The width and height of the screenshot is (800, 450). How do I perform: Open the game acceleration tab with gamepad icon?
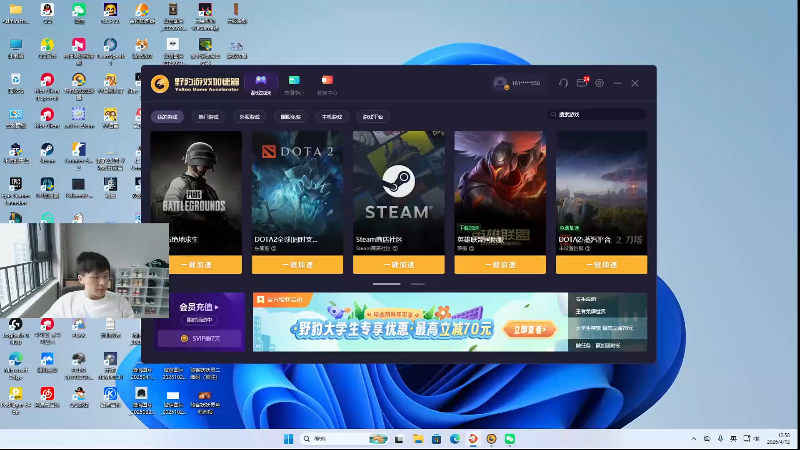pyautogui.click(x=261, y=84)
